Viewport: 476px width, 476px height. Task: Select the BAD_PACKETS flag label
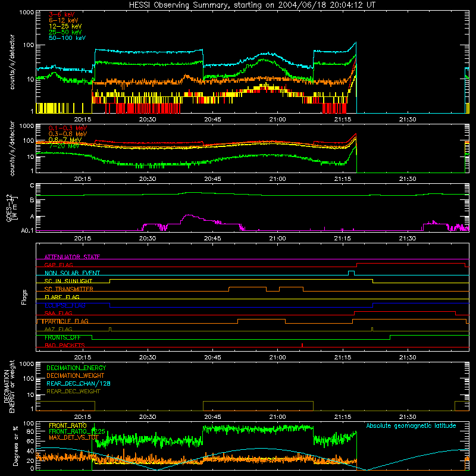click(x=65, y=345)
